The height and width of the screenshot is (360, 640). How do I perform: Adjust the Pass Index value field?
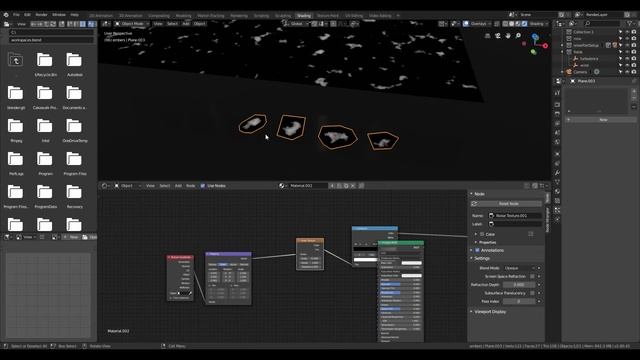[x=519, y=301]
